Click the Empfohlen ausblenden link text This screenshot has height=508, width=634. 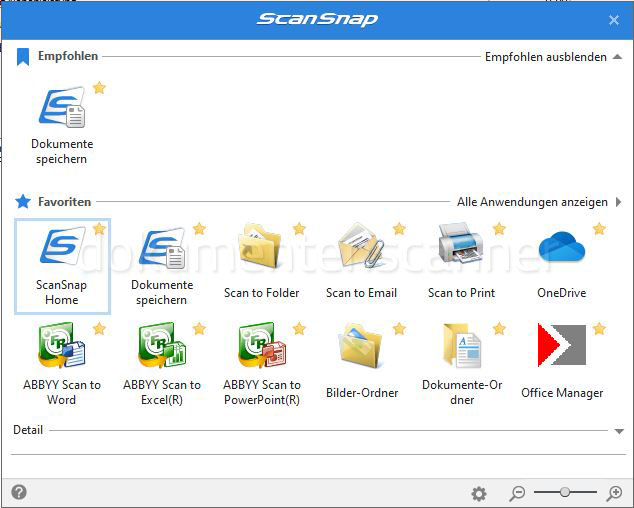(545, 57)
